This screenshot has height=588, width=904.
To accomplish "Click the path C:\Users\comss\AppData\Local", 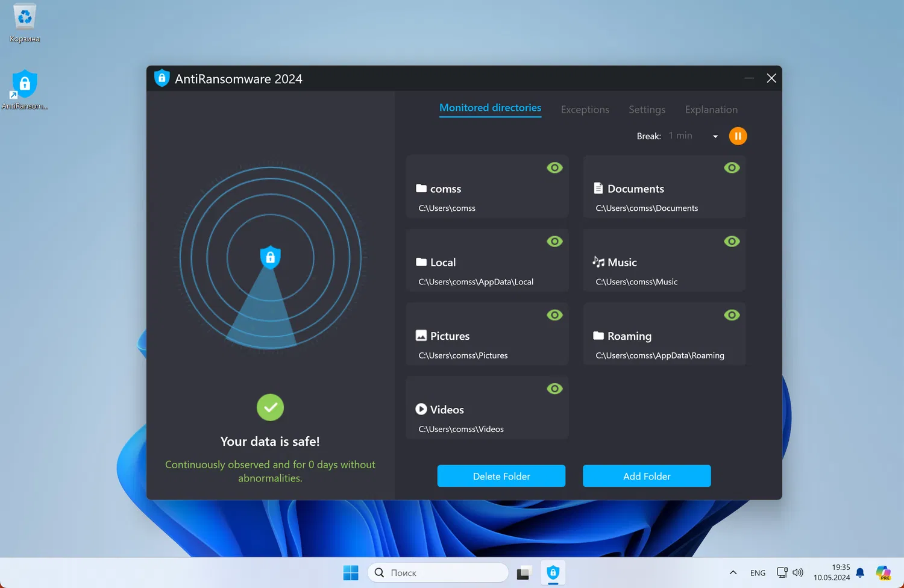I will (476, 282).
